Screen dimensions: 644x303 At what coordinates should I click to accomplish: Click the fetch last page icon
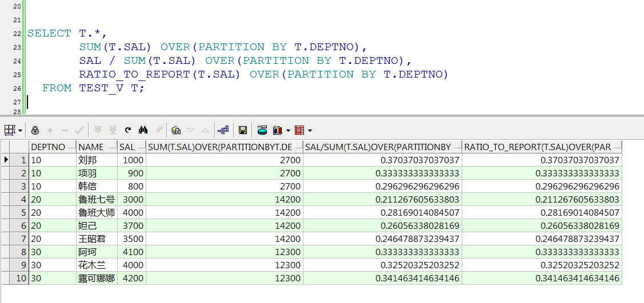click(x=113, y=130)
